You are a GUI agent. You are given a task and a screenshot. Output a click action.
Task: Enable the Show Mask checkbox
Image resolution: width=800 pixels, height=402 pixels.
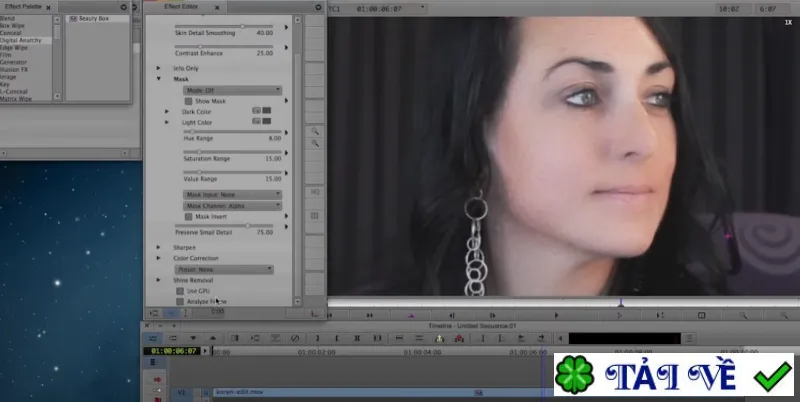[188, 101]
